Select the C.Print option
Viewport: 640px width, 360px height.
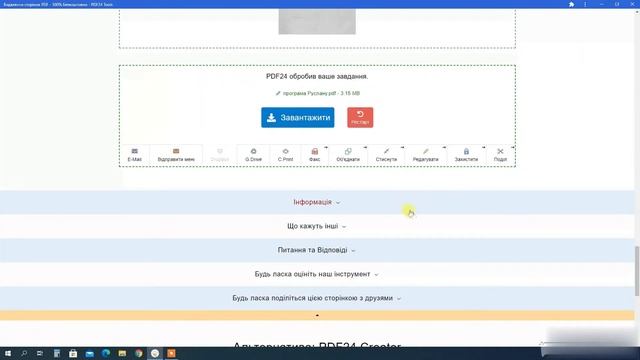[x=285, y=155]
